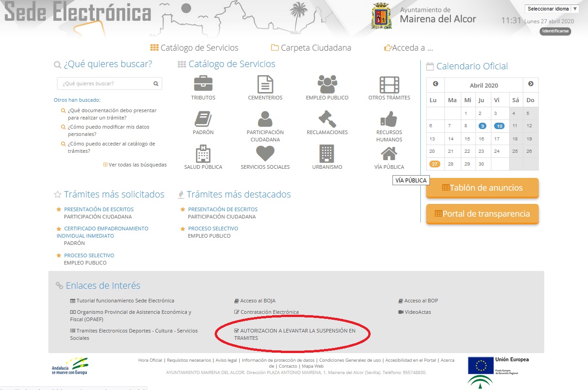This screenshot has width=588, height=390.
Task: Click the search magnifier icon in search box
Action: pos(156,84)
